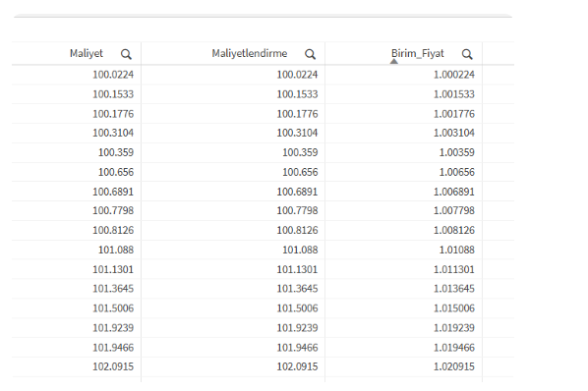Select 101.5006 in the Maliyetlendirme column
Viewport: 588px width, 391px height.
[297, 308]
